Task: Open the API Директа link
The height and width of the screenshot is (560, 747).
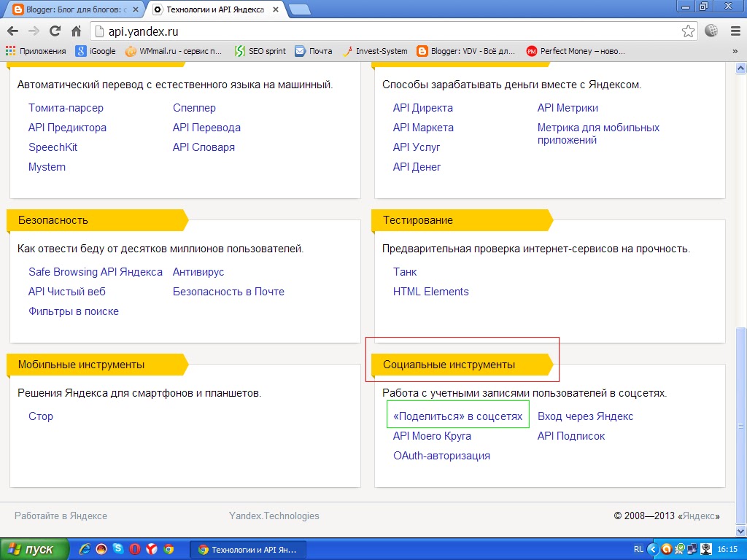Action: pyautogui.click(x=423, y=108)
